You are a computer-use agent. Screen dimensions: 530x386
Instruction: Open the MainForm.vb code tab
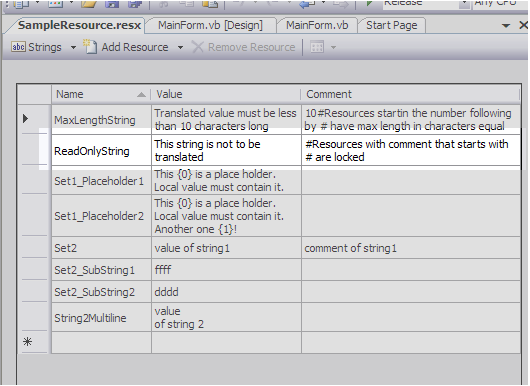[317, 25]
